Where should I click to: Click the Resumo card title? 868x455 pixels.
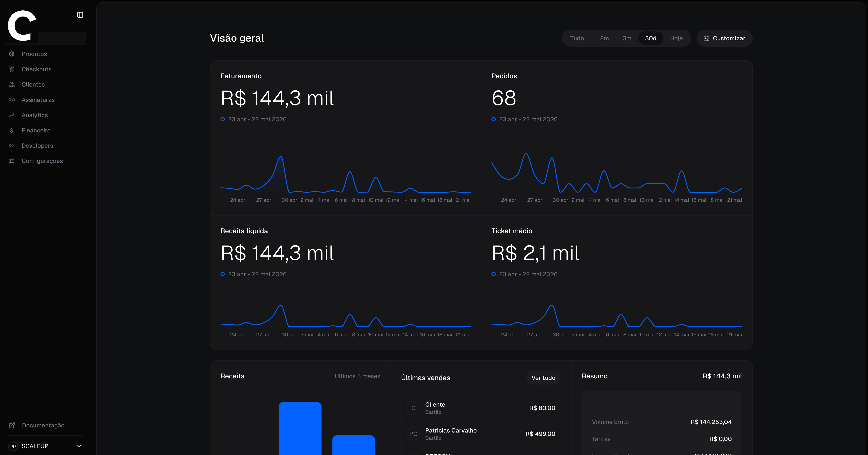pyautogui.click(x=594, y=376)
